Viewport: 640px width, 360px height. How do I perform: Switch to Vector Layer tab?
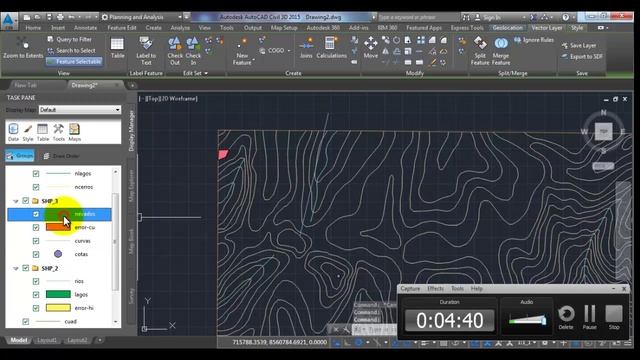547,28
